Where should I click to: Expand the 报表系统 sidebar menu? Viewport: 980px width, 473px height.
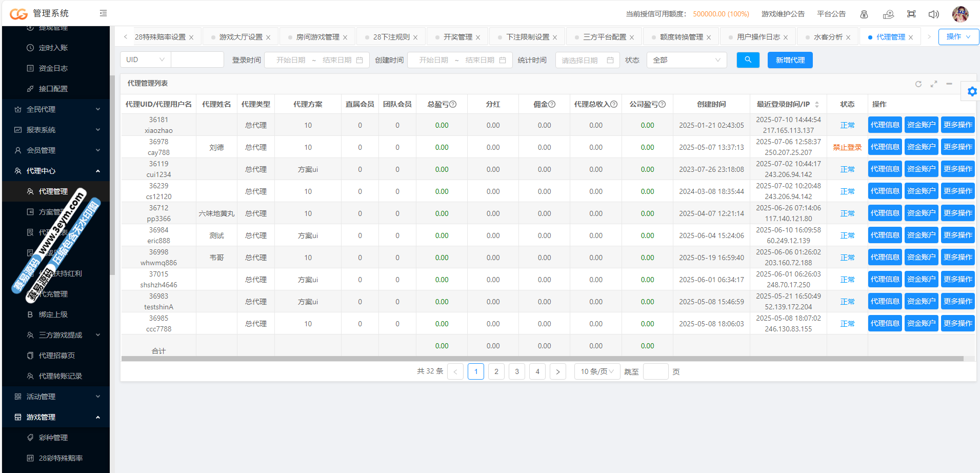pos(56,130)
